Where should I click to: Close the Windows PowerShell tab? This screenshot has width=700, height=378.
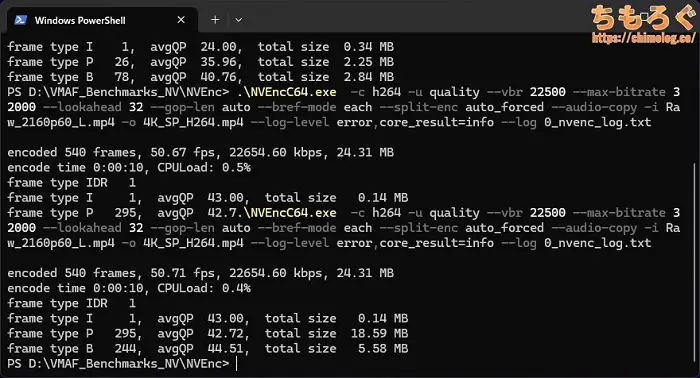[181, 20]
